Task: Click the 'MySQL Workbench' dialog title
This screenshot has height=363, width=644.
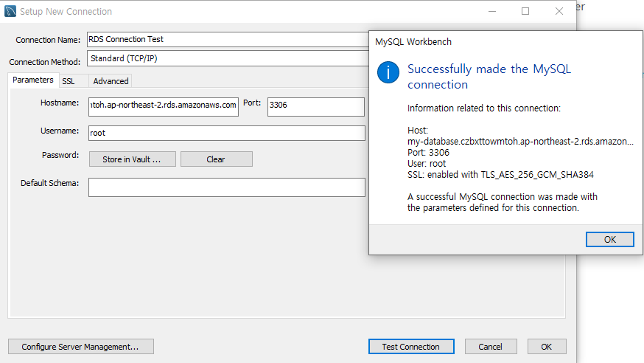Action: tap(413, 42)
